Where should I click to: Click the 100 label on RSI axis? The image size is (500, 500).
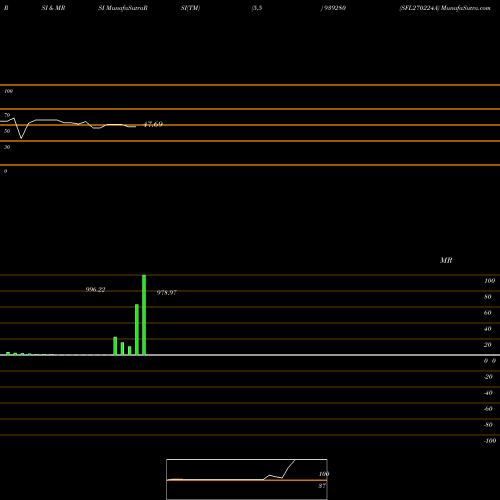pyautogui.click(x=9, y=91)
